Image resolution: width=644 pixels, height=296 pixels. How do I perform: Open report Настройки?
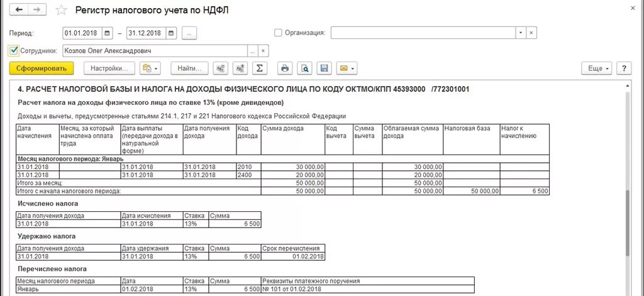[109, 69]
